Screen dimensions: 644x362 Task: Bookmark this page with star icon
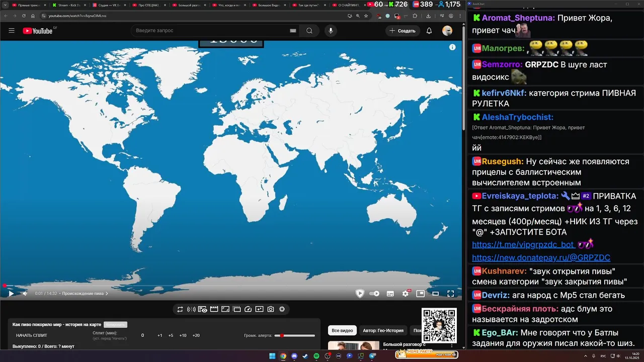[x=366, y=16]
